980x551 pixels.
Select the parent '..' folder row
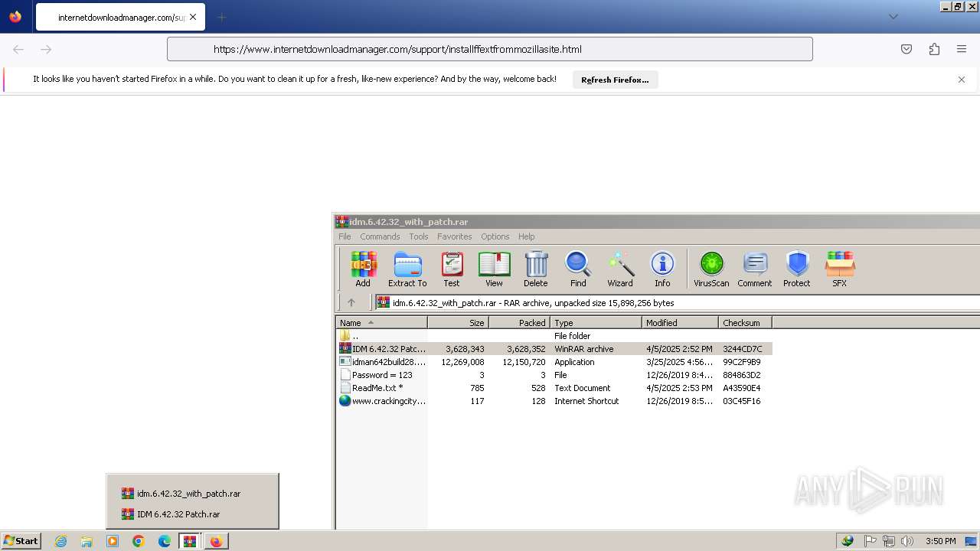click(x=554, y=336)
